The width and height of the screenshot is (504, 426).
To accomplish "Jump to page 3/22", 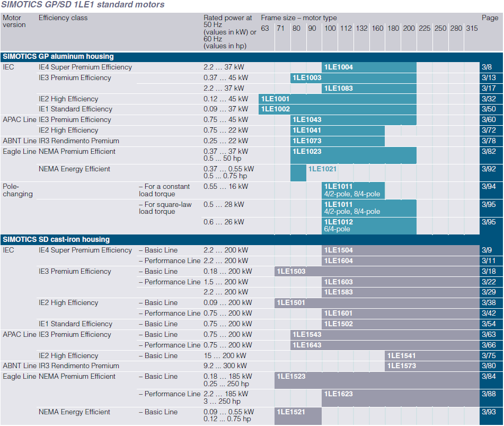I will pyautogui.click(x=489, y=282).
